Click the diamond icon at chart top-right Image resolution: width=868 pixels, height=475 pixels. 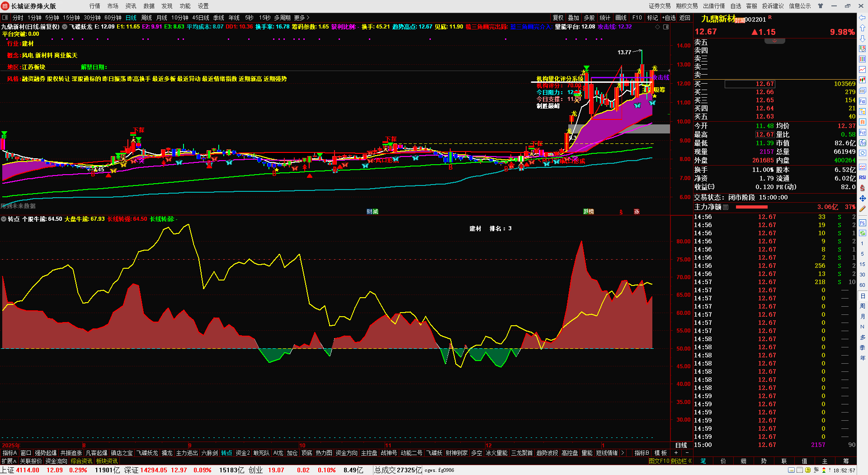pos(657,27)
